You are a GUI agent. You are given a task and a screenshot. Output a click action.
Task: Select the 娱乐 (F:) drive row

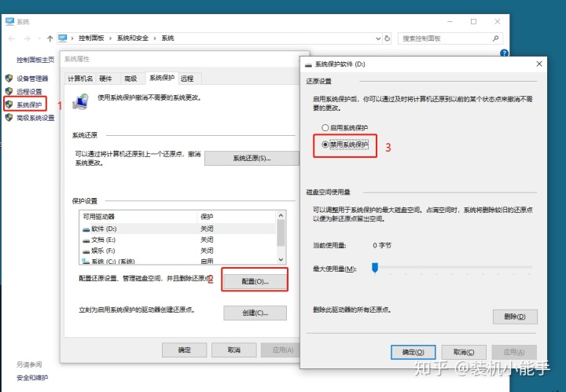pos(178,251)
